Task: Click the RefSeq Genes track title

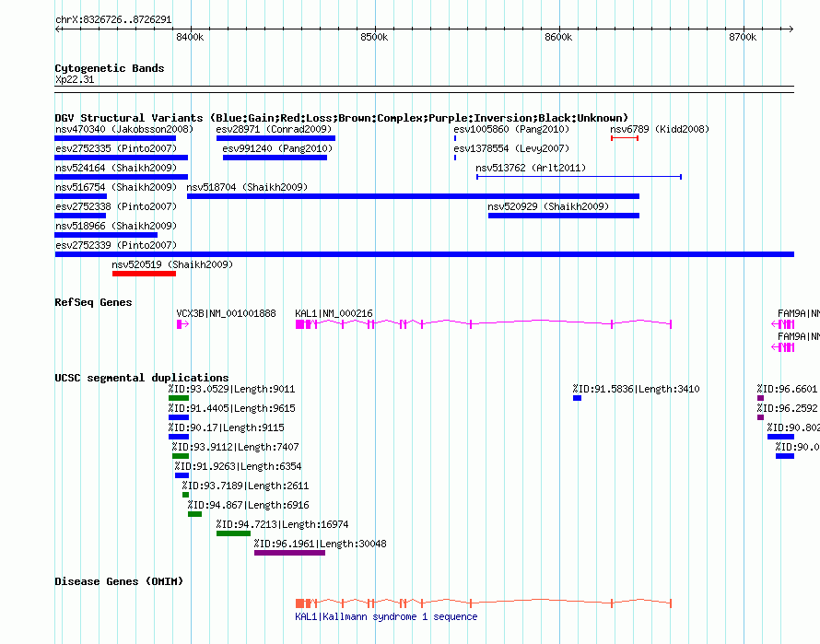Action: point(93,302)
